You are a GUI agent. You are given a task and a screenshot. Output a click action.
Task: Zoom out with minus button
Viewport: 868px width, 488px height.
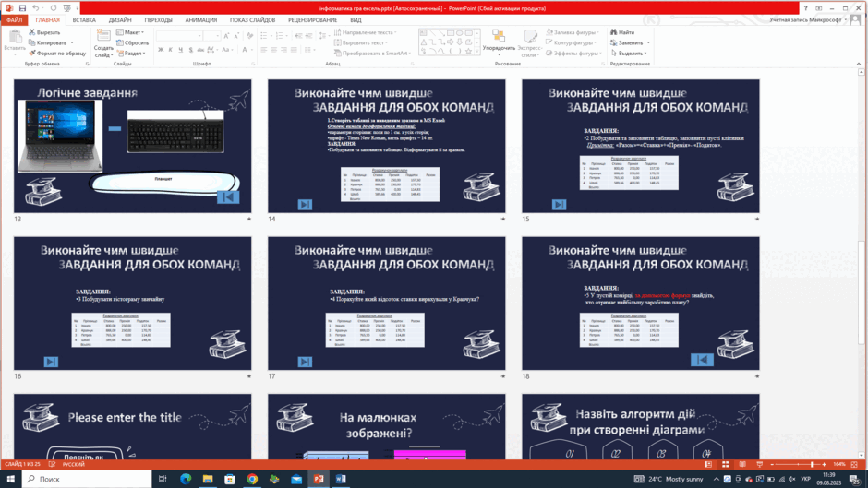(x=772, y=465)
